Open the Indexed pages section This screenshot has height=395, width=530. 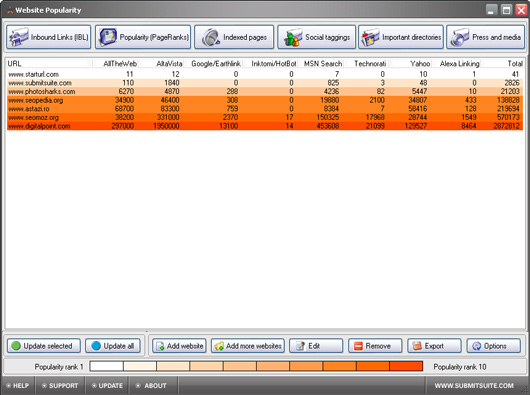(x=234, y=37)
